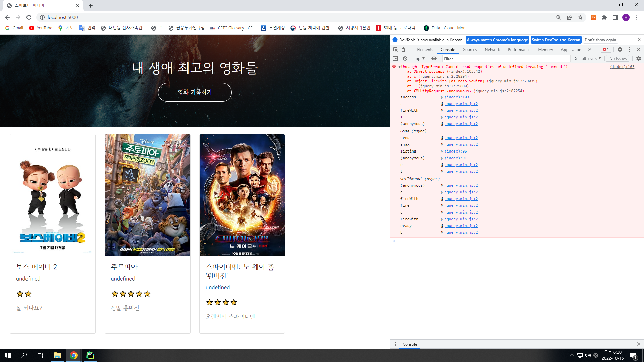Click 'Always match Chrome's language'
Screen dimensions: 644x362
(497, 40)
